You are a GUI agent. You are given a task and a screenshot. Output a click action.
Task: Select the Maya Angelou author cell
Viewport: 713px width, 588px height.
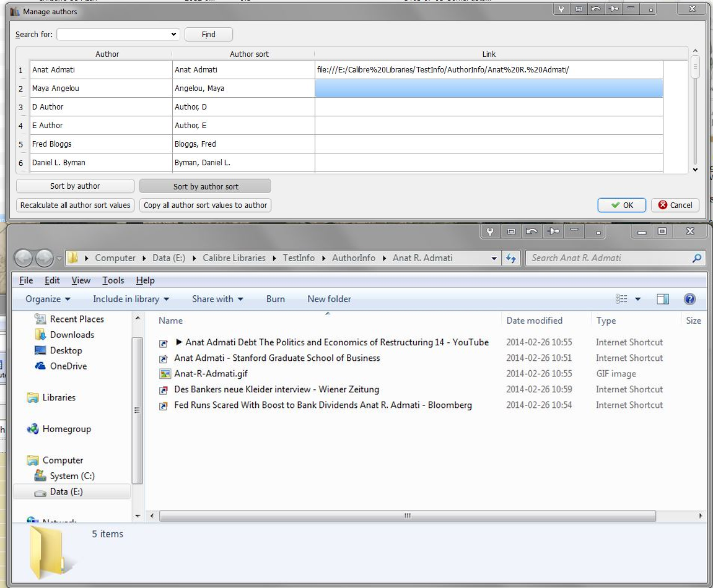(x=101, y=88)
